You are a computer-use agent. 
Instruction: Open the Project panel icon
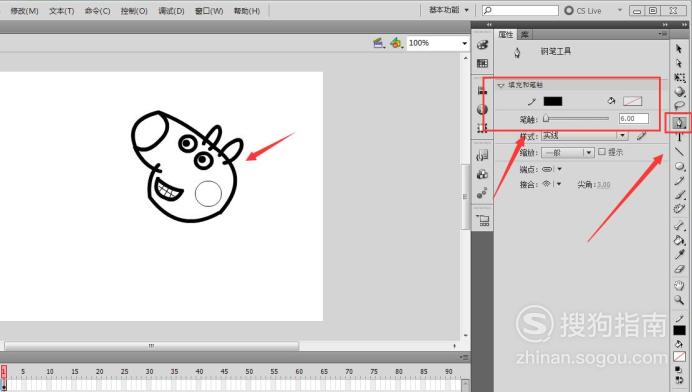click(x=482, y=220)
